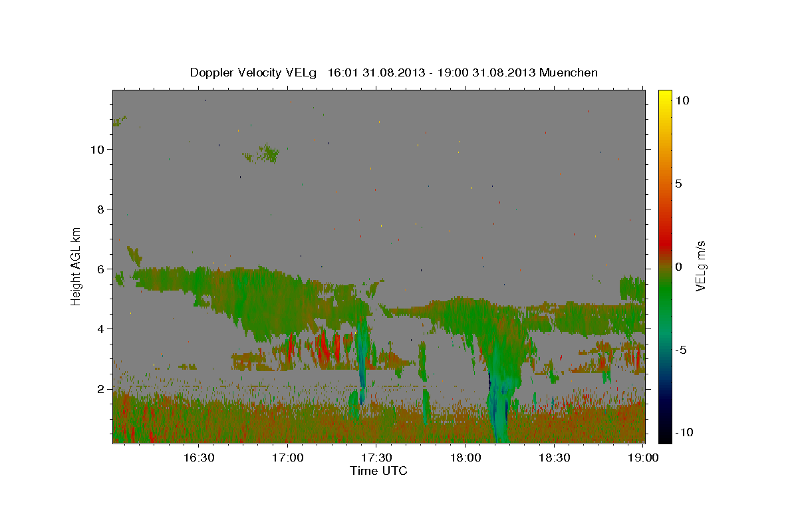Click the 'Time UTC' axis title
Screen dimensions: 798x532
(x=378, y=471)
